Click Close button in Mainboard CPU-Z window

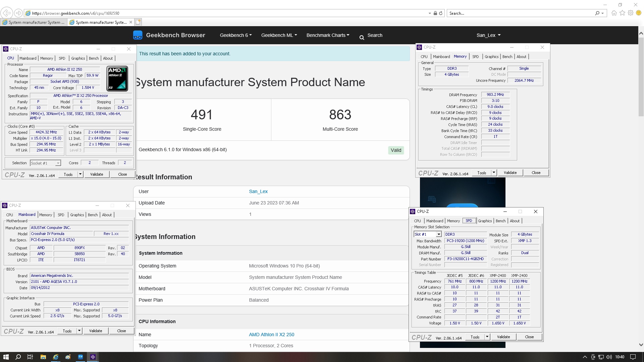121,331
